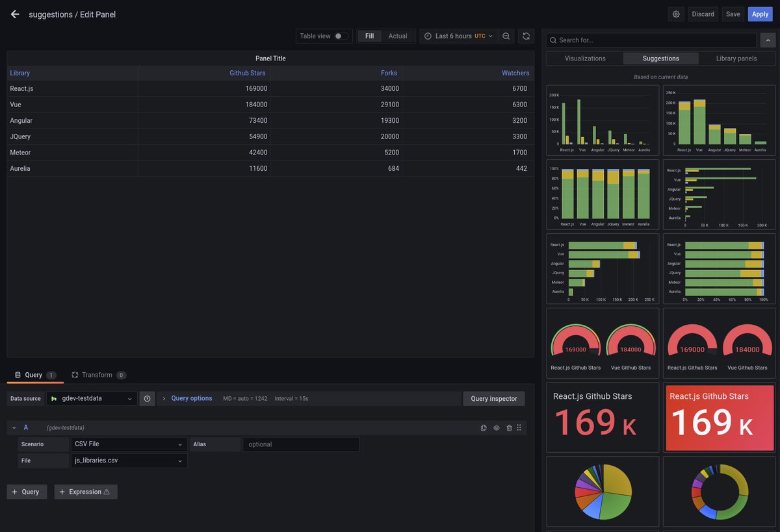The width and height of the screenshot is (780, 532).
Task: Grab the query A drag handle
Action: tap(519, 427)
